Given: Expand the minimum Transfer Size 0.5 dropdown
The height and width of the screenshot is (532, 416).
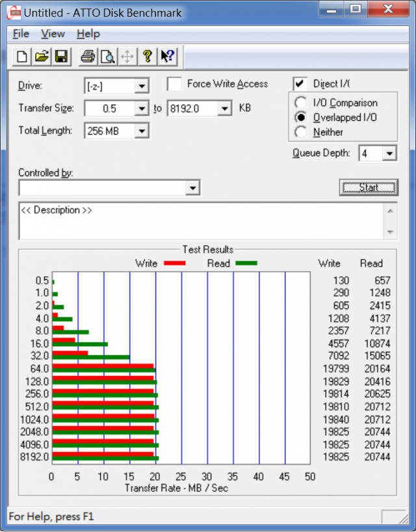Looking at the screenshot, I should click(x=142, y=109).
